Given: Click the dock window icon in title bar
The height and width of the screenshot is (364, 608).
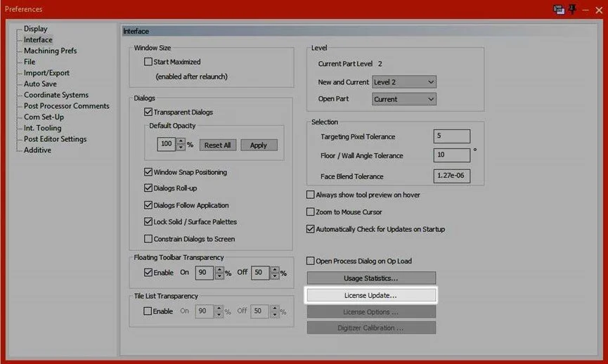Looking at the screenshot, I should 559,10.
